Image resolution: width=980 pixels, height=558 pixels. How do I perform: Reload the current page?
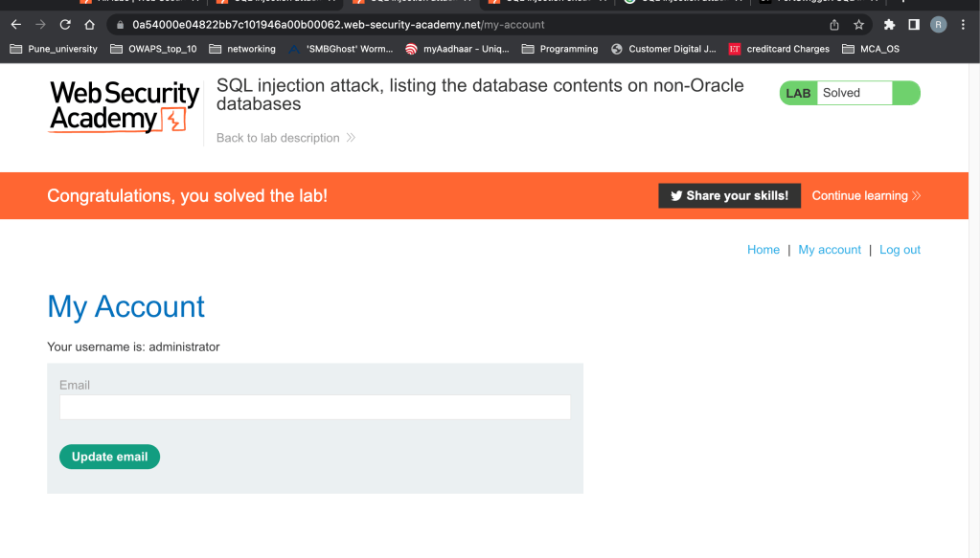click(x=65, y=25)
